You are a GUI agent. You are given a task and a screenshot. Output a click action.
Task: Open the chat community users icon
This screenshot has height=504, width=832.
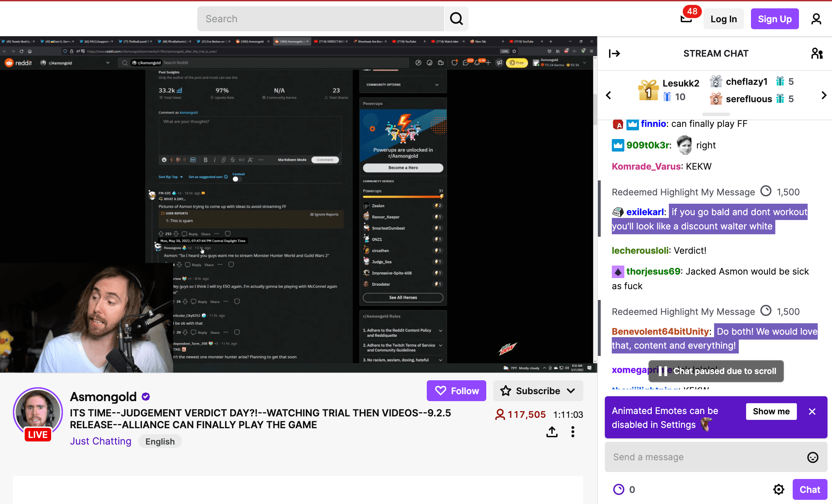[x=816, y=54]
